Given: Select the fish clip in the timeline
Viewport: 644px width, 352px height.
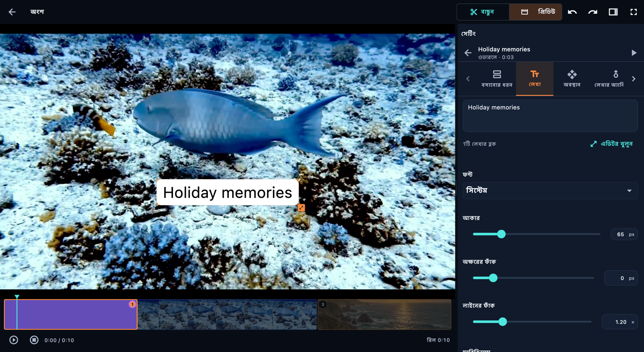Looking at the screenshot, I should click(227, 315).
